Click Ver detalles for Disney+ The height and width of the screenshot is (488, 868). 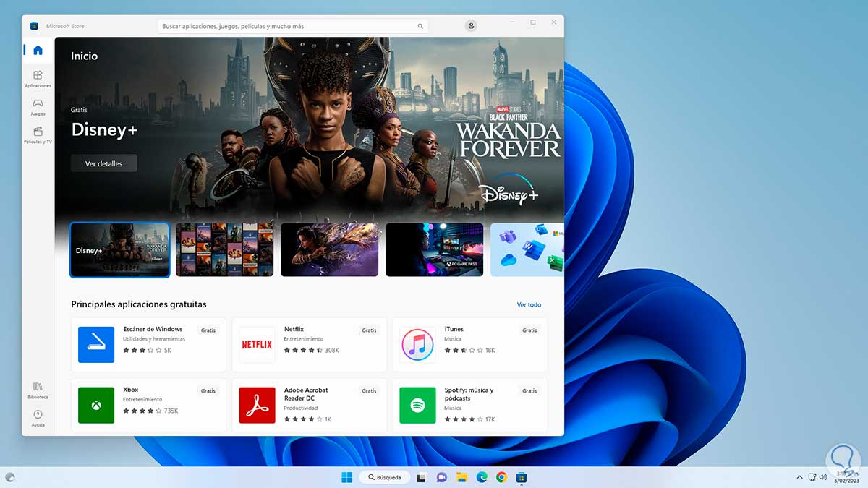[x=104, y=164]
